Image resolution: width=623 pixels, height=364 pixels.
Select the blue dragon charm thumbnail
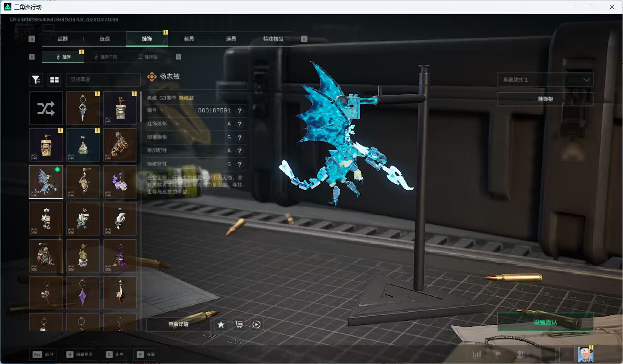[x=46, y=182]
